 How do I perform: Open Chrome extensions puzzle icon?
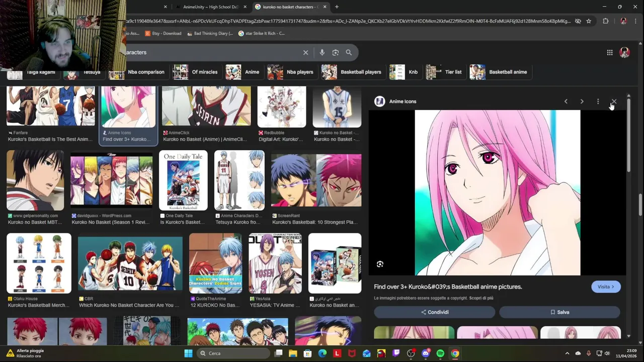coord(605,21)
